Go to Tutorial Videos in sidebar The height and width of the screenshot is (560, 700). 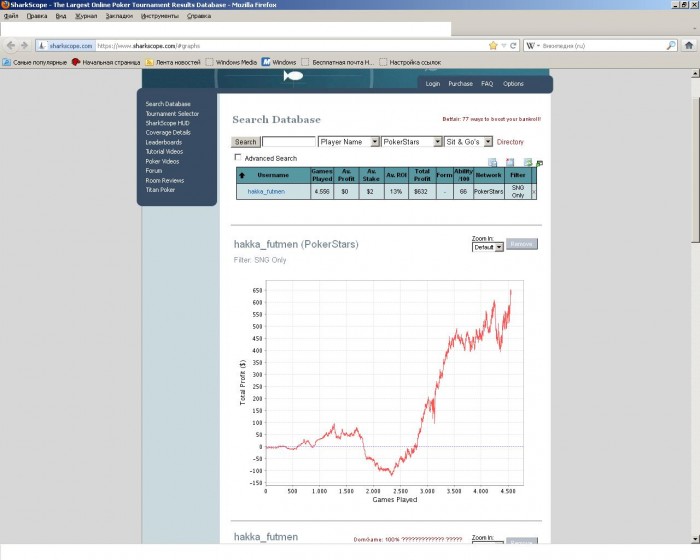tap(164, 151)
